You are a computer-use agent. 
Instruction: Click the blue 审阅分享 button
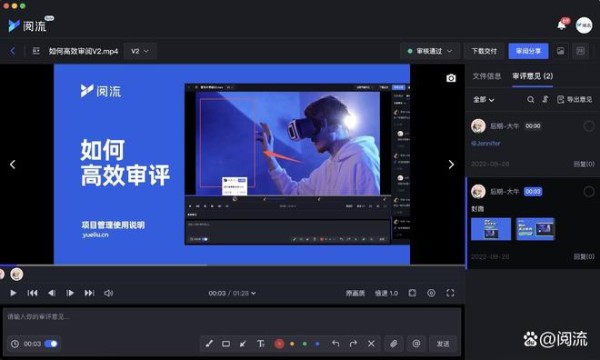(528, 51)
